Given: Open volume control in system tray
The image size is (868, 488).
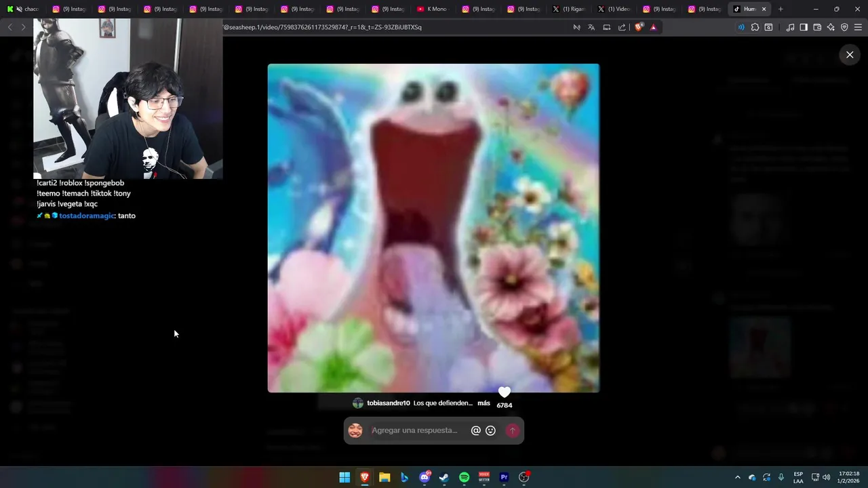Looking at the screenshot, I should click(826, 477).
